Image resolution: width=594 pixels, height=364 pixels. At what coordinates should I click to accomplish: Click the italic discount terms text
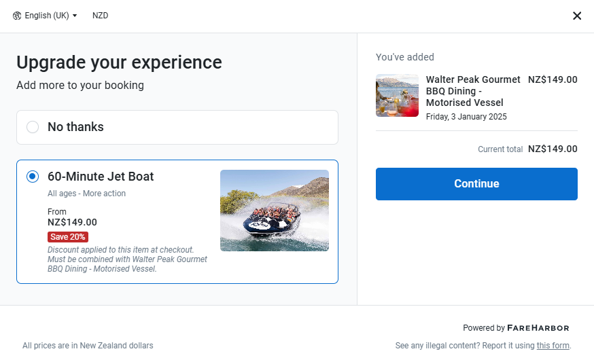pos(127,259)
